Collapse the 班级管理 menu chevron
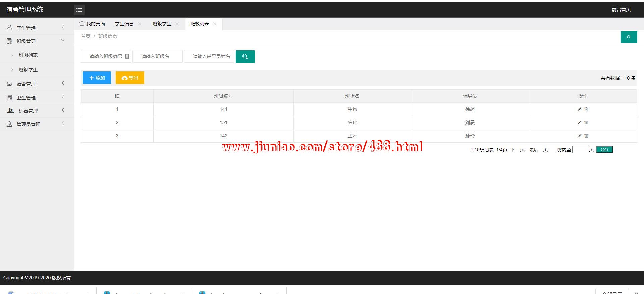This screenshot has height=294, width=644. pyautogui.click(x=63, y=41)
